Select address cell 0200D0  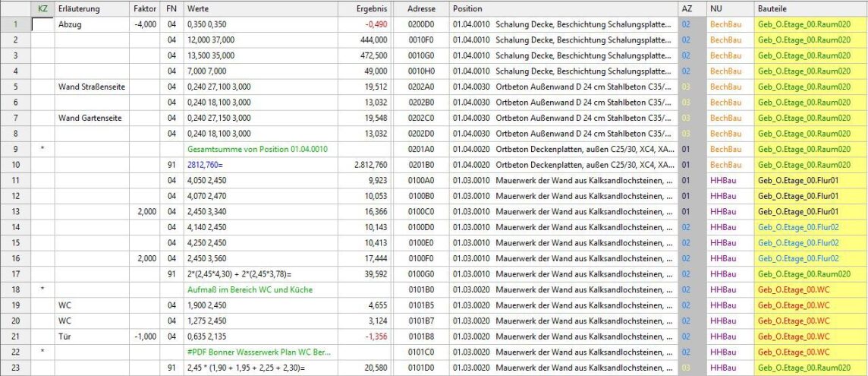tap(421, 24)
